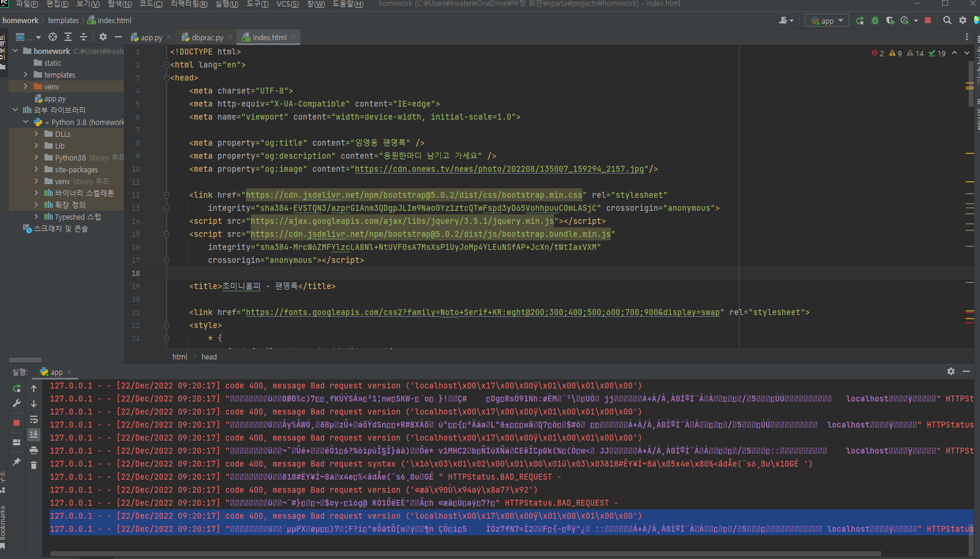Open IDE settings gear in top toolbar
Image resolution: width=980 pixels, height=559 pixels.
pyautogui.click(x=963, y=21)
